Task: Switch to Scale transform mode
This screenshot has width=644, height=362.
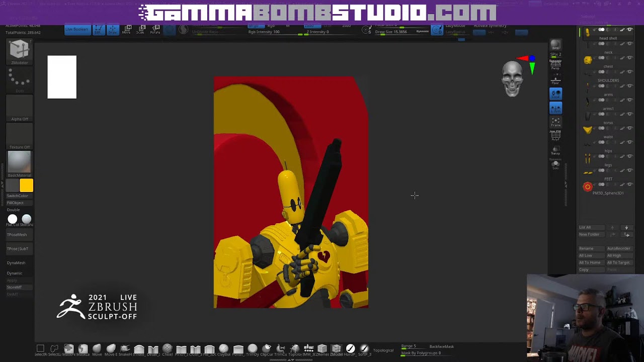Action: pyautogui.click(x=141, y=29)
